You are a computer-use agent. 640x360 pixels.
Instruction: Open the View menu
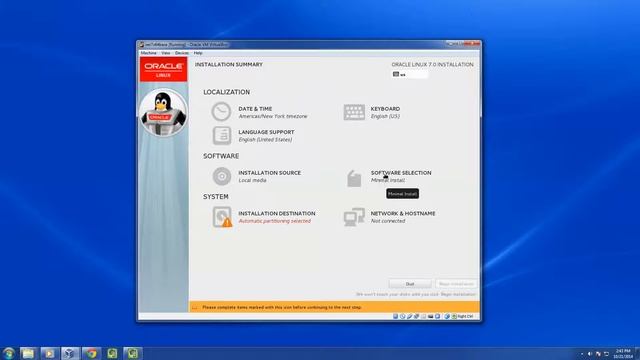pyautogui.click(x=165, y=53)
